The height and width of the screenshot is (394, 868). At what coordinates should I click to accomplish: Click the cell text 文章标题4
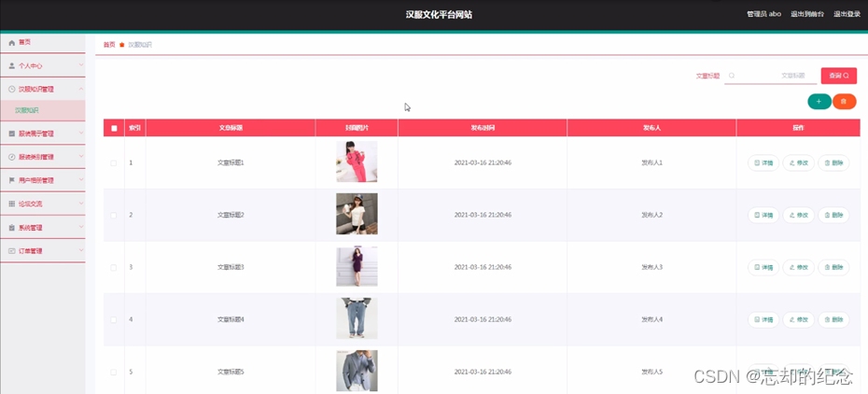coord(231,320)
